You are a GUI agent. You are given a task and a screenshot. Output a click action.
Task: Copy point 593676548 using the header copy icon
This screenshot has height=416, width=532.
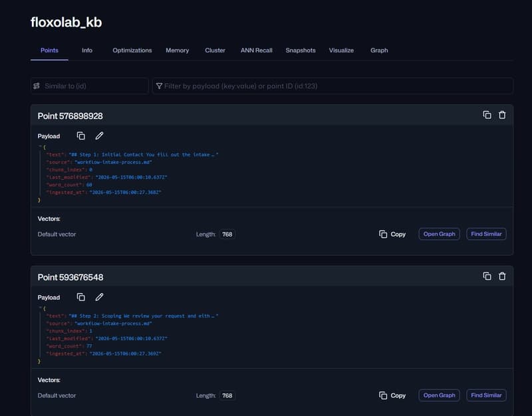coord(487,276)
